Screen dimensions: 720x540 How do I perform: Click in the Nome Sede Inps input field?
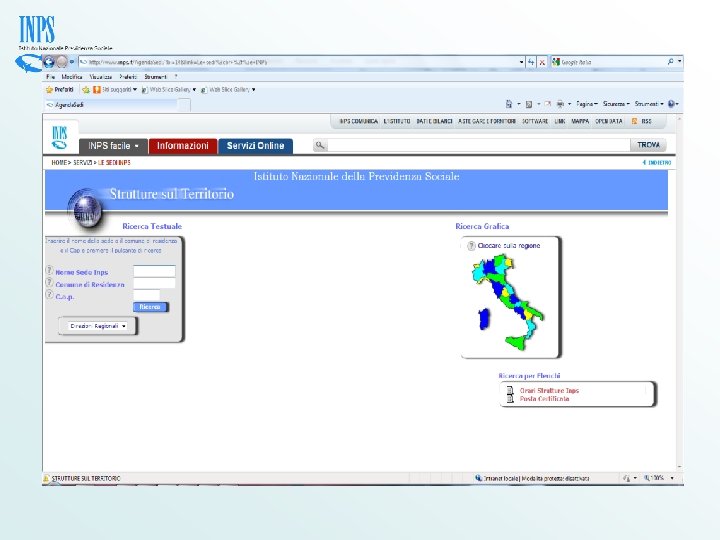[154, 271]
